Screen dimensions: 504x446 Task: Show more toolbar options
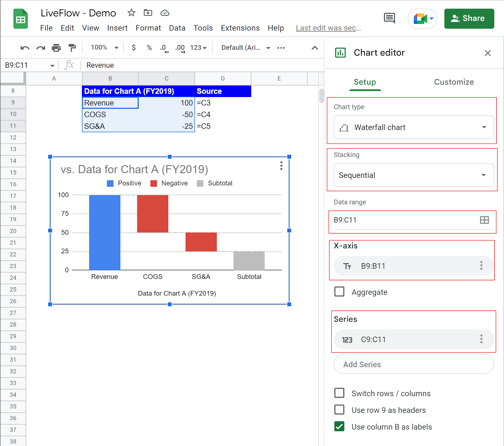coord(281,48)
